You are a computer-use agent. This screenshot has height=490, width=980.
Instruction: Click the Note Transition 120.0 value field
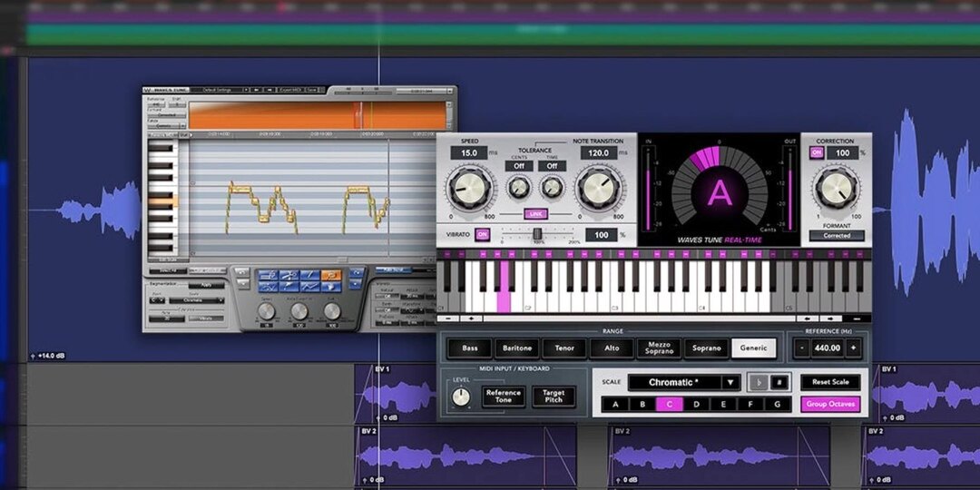click(x=599, y=152)
